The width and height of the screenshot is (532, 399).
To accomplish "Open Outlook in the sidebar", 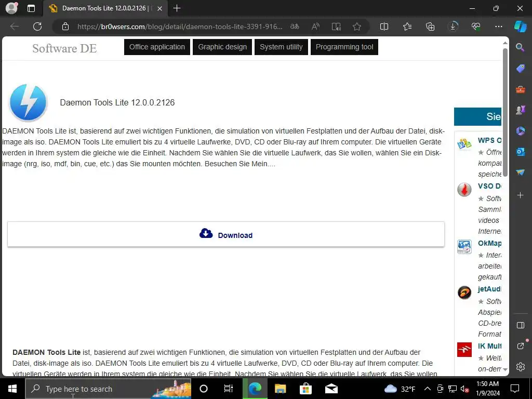I will 520,152.
